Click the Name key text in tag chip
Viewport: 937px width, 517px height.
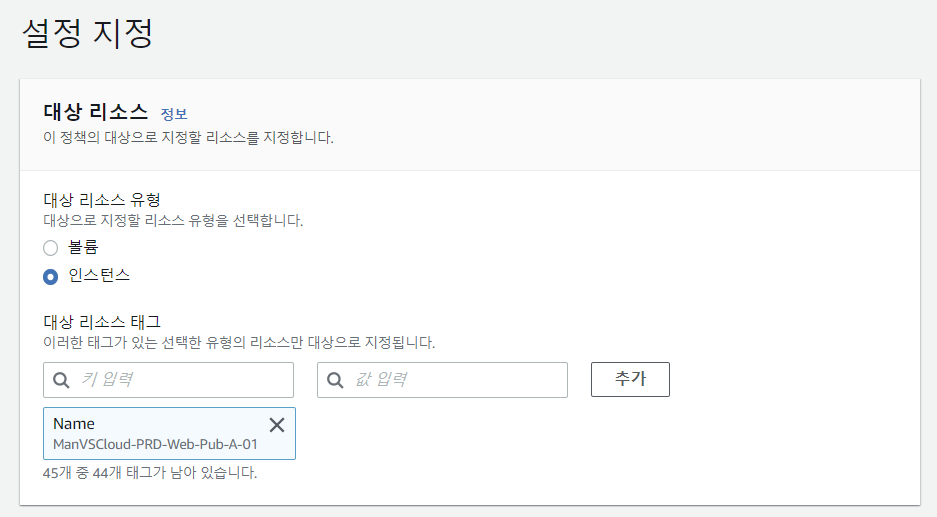click(74, 424)
